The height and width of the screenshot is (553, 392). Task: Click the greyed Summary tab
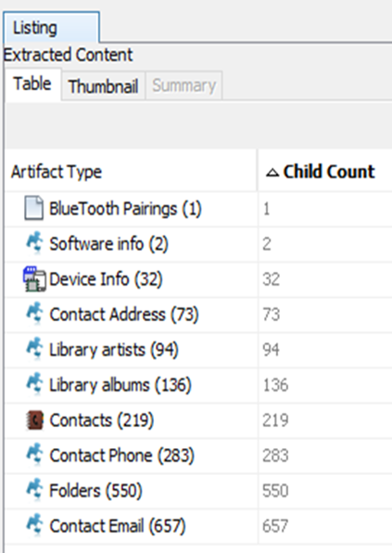[x=183, y=85]
